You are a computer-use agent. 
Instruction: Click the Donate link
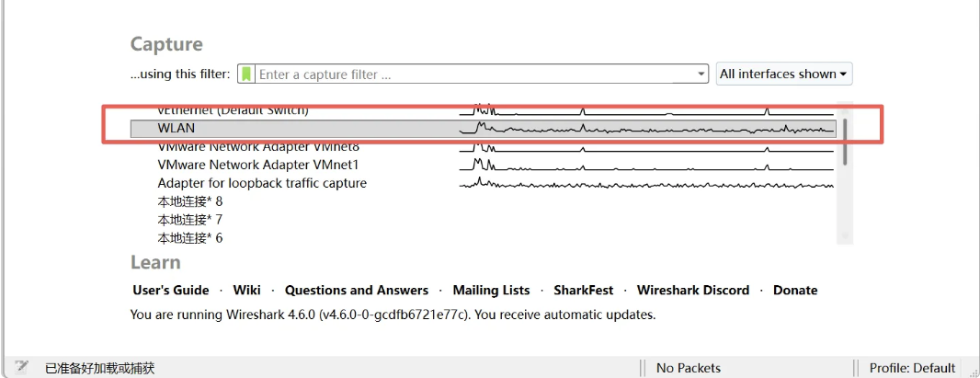795,290
